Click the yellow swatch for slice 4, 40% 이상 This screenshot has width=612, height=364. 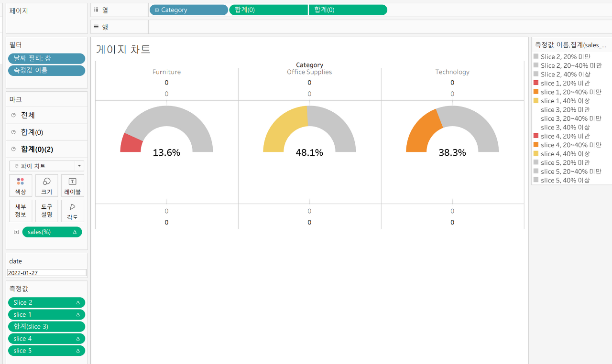pos(536,154)
